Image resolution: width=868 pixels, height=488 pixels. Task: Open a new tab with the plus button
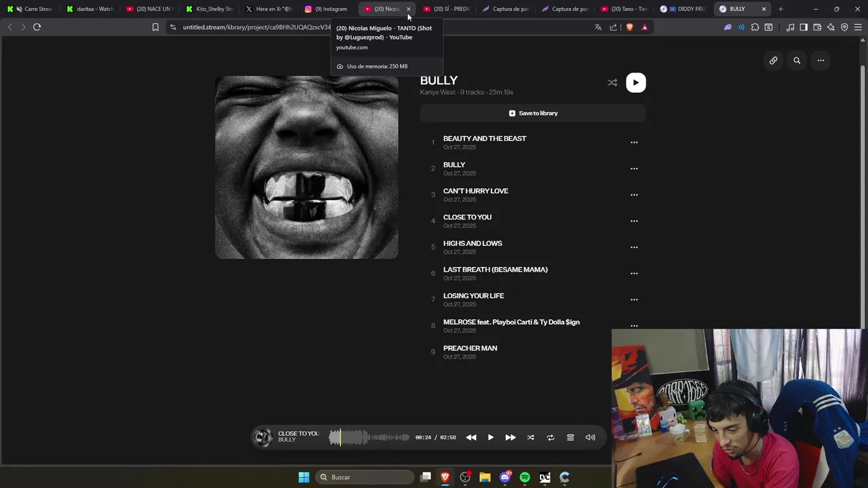coord(781,9)
